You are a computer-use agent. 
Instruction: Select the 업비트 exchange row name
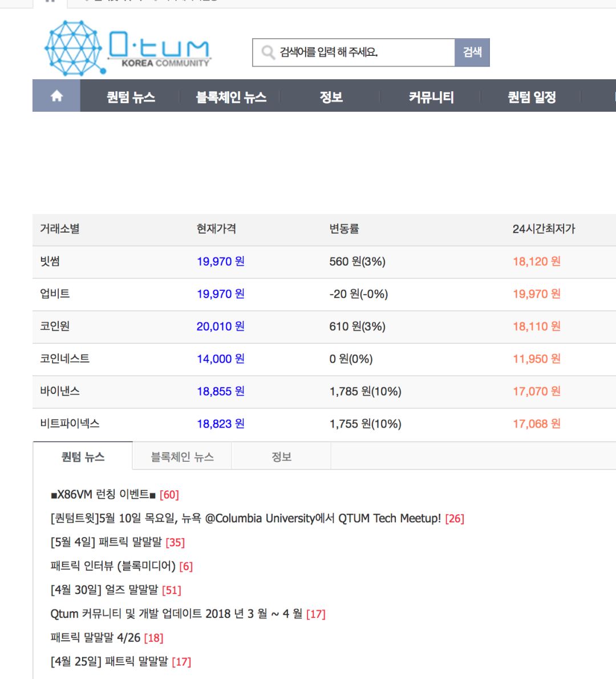coord(55,294)
